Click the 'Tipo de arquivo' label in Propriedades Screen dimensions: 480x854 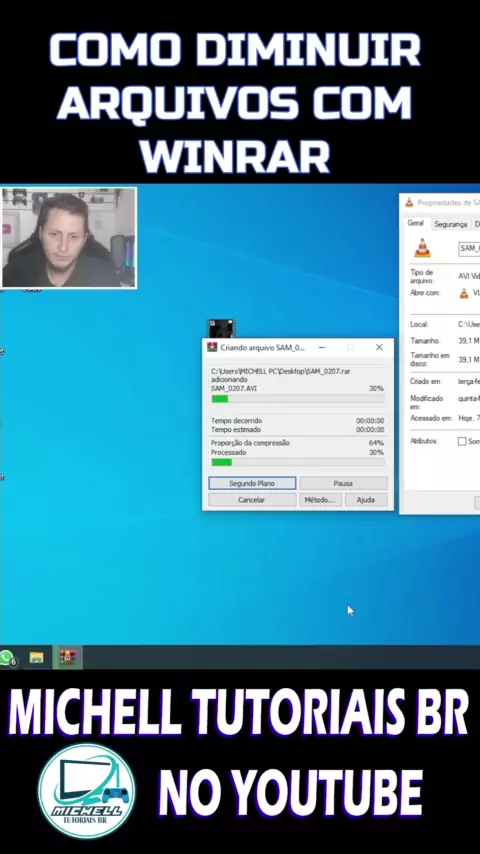click(422, 276)
